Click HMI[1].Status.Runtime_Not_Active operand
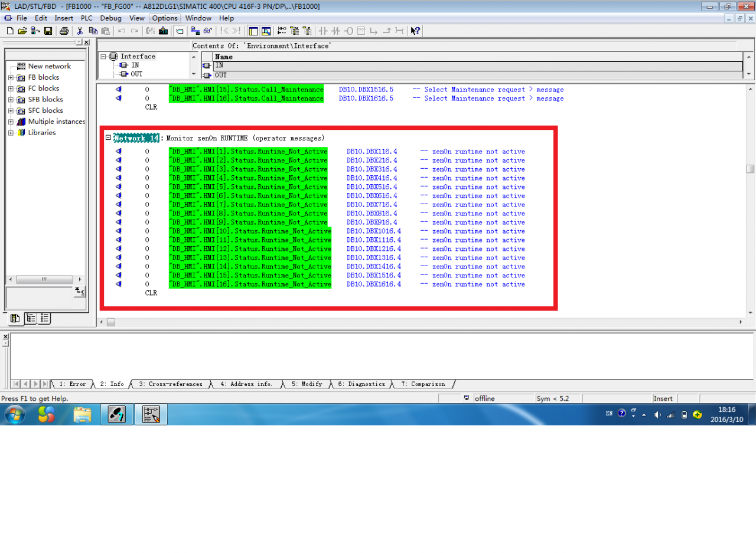This screenshot has width=756, height=553. (x=248, y=152)
